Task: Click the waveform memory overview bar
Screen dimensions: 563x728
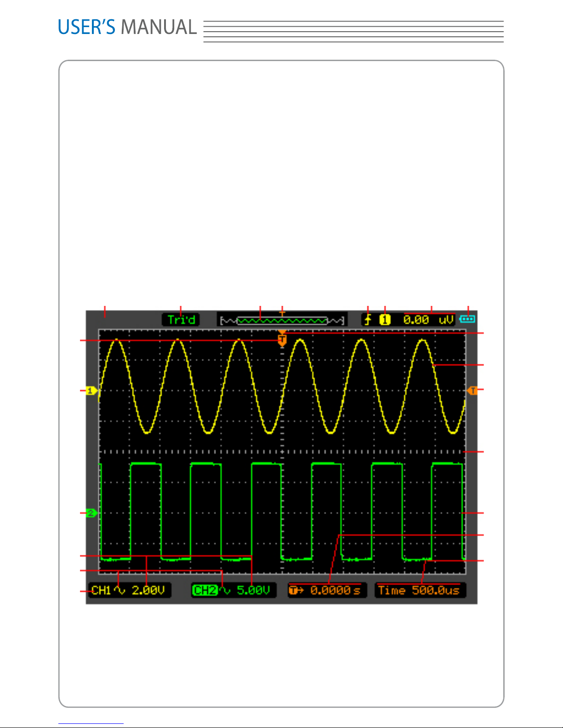Action: [x=282, y=320]
